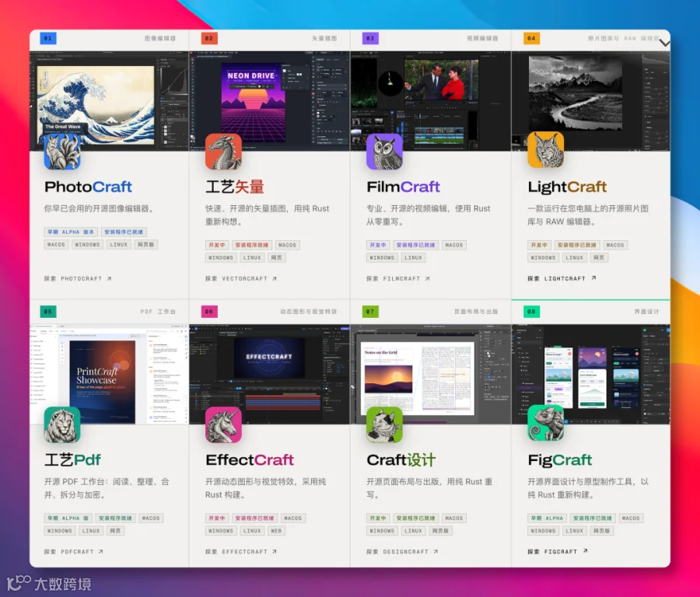This screenshot has height=597, width=700.
Task: Open the 探索 LIGHTCRAFT link
Action: 562,278
